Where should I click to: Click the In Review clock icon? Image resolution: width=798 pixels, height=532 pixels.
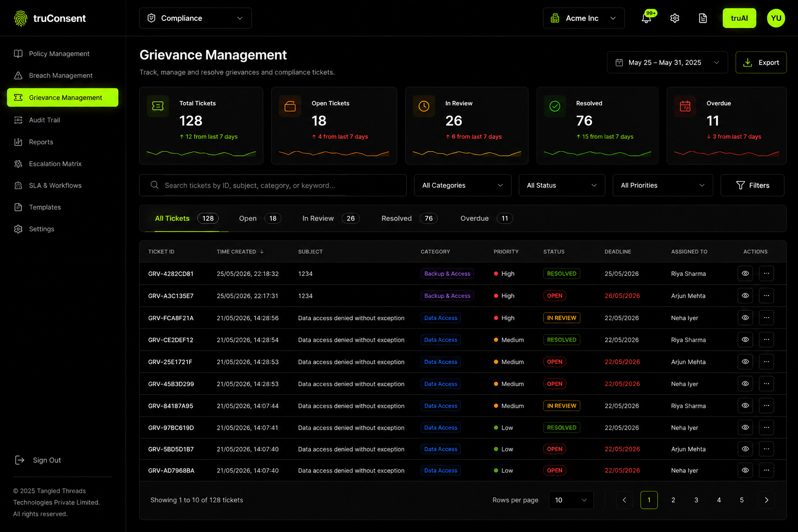click(424, 106)
